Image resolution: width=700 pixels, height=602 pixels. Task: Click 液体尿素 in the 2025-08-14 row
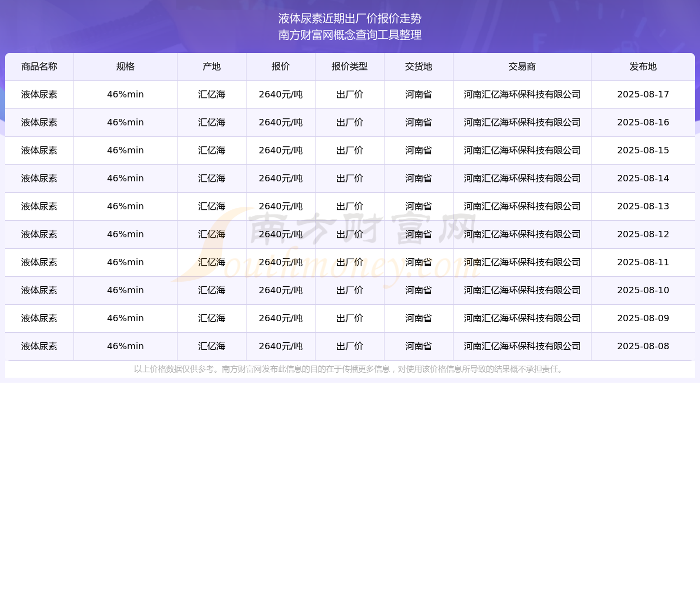39,178
